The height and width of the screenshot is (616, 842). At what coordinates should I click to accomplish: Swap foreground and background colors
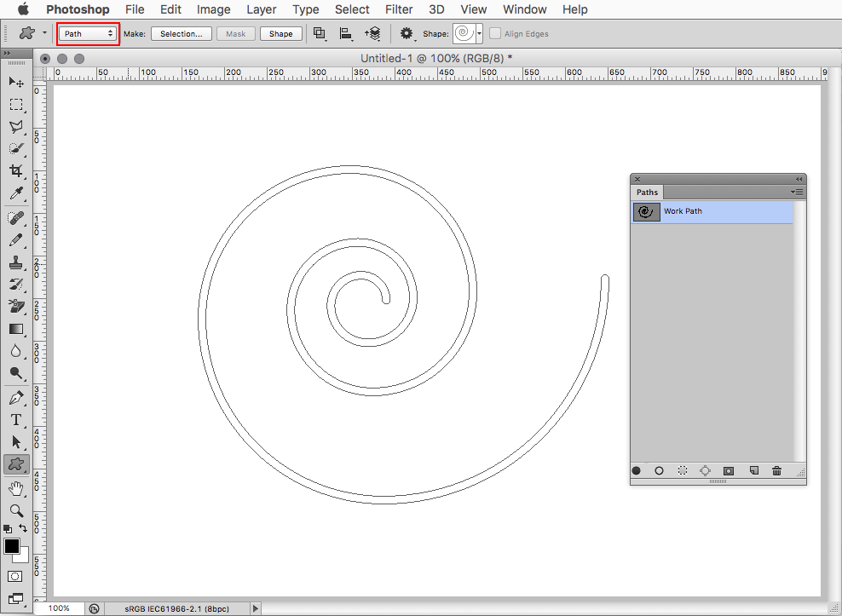click(x=23, y=529)
